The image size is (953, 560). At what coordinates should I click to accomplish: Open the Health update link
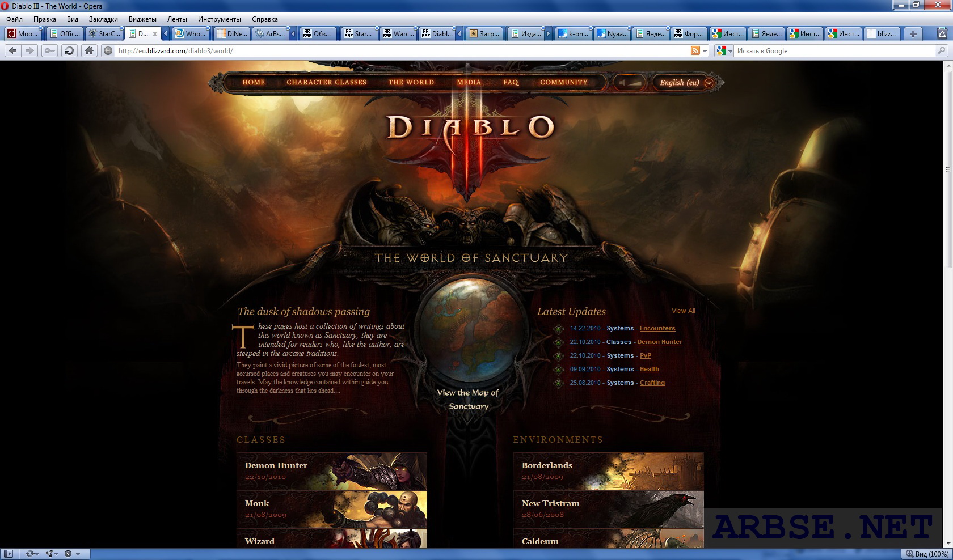[x=650, y=369]
